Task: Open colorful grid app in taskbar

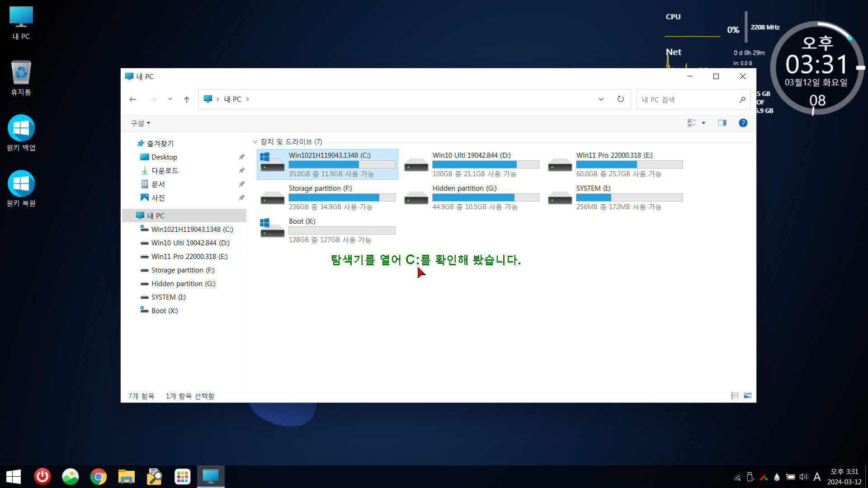Action: coord(183,477)
